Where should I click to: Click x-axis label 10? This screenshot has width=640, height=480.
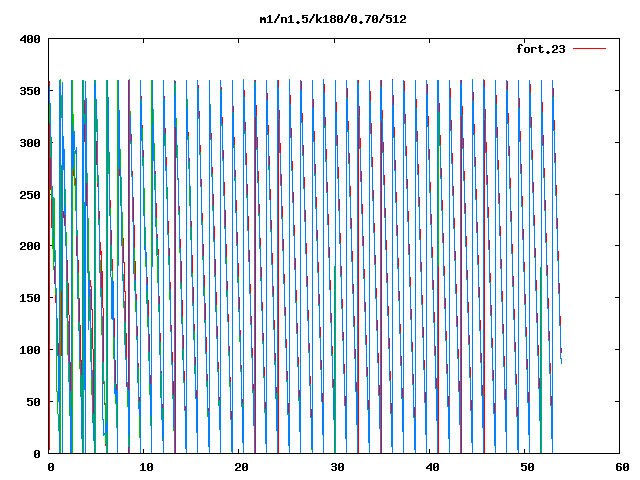click(146, 467)
